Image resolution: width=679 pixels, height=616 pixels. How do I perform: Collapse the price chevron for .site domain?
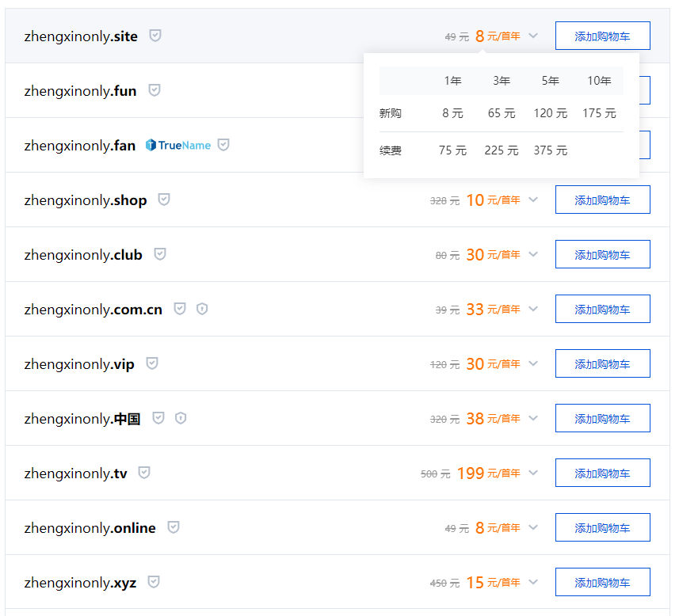point(533,36)
